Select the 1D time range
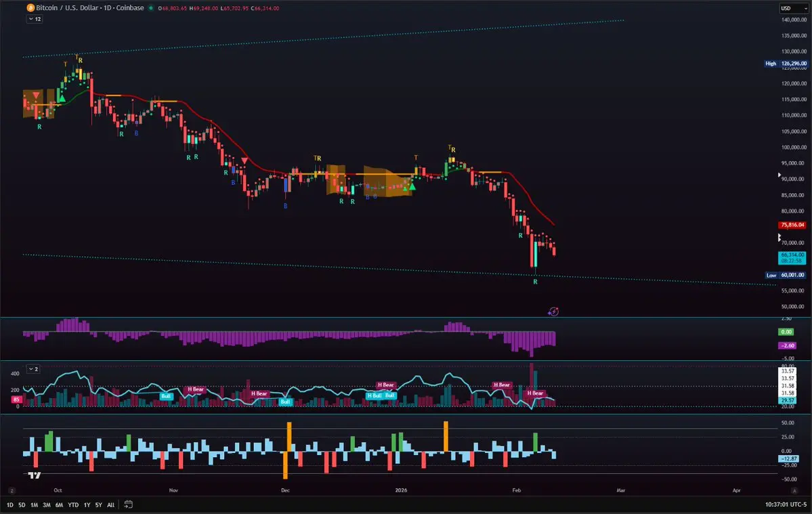 pyautogui.click(x=10, y=505)
